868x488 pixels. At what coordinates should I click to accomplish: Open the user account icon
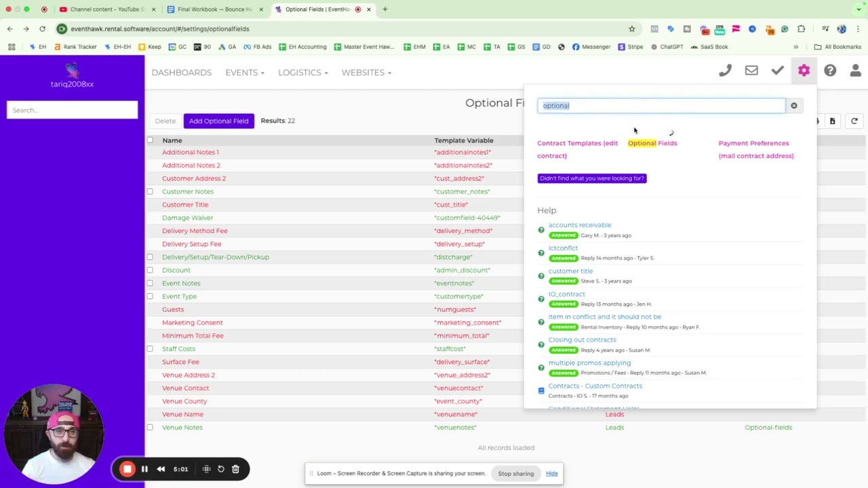coord(856,70)
